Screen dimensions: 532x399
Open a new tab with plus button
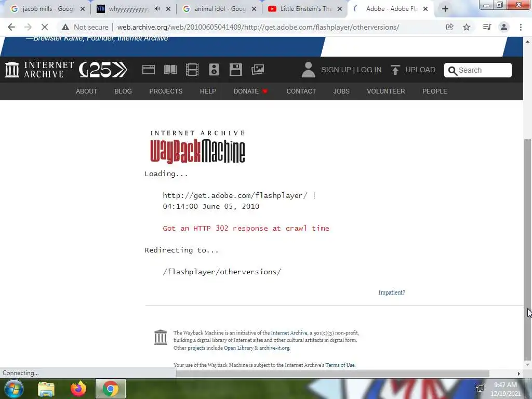(x=445, y=9)
